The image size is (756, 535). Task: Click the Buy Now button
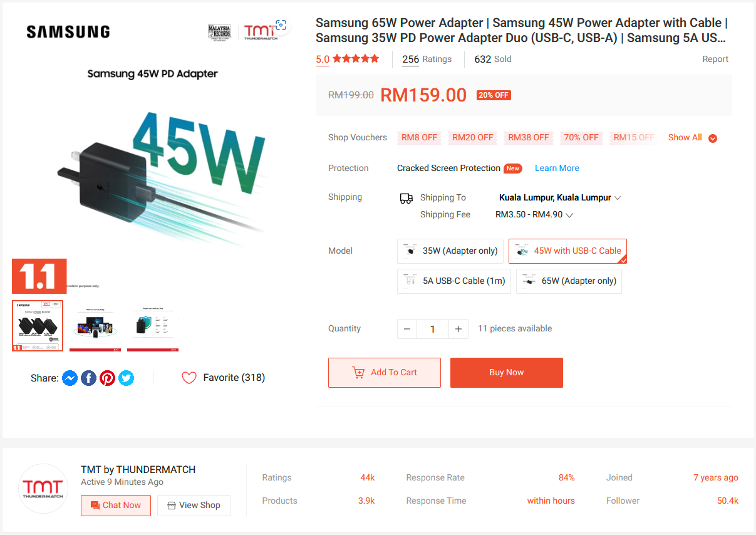pos(507,373)
